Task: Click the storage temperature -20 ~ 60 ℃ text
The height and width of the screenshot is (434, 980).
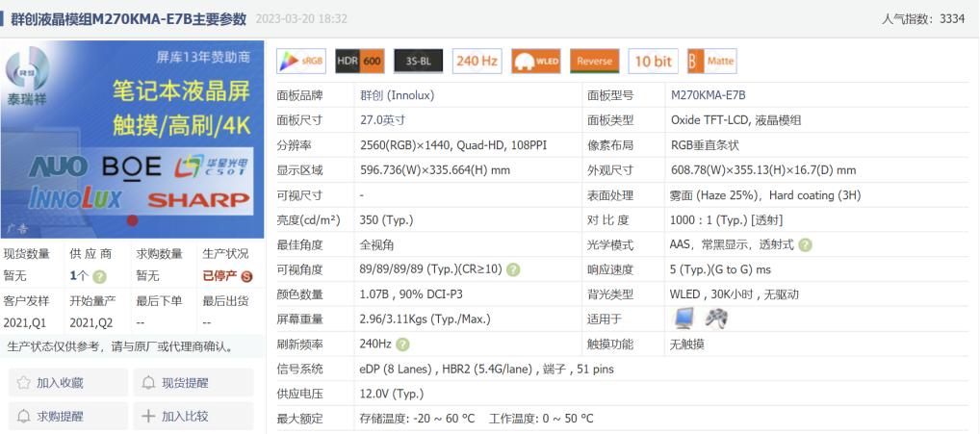Action: point(418,419)
